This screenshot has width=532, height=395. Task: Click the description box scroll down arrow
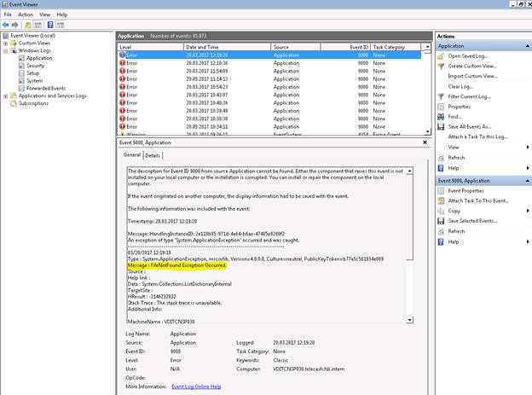pos(410,320)
